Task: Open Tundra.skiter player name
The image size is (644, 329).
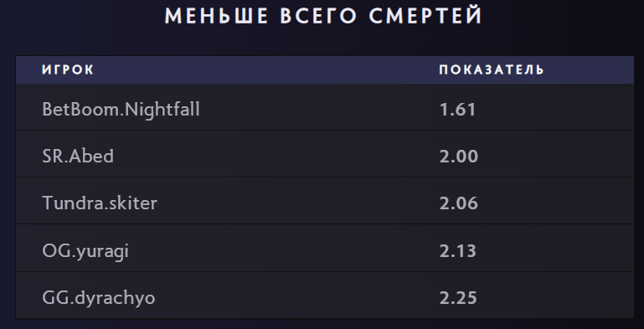Action: 100,203
